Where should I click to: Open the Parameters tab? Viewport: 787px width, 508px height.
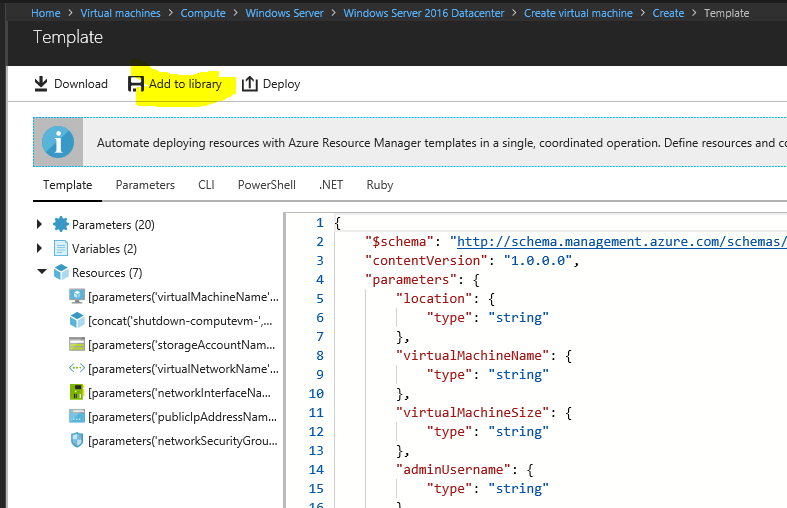point(145,185)
